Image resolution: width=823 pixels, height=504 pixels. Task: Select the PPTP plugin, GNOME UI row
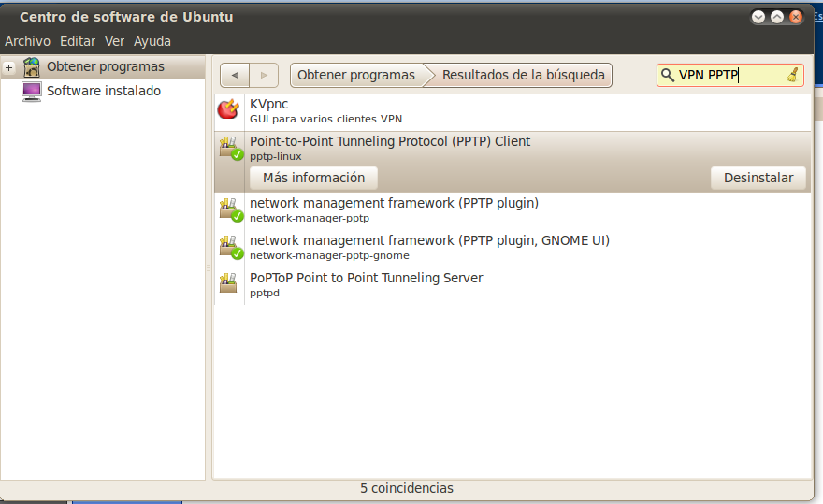point(513,247)
